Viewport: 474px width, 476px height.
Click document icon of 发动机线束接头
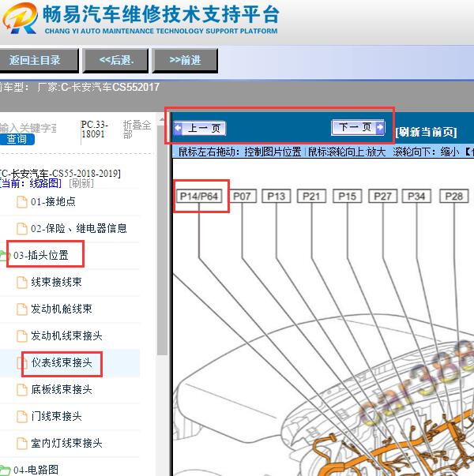(x=22, y=336)
